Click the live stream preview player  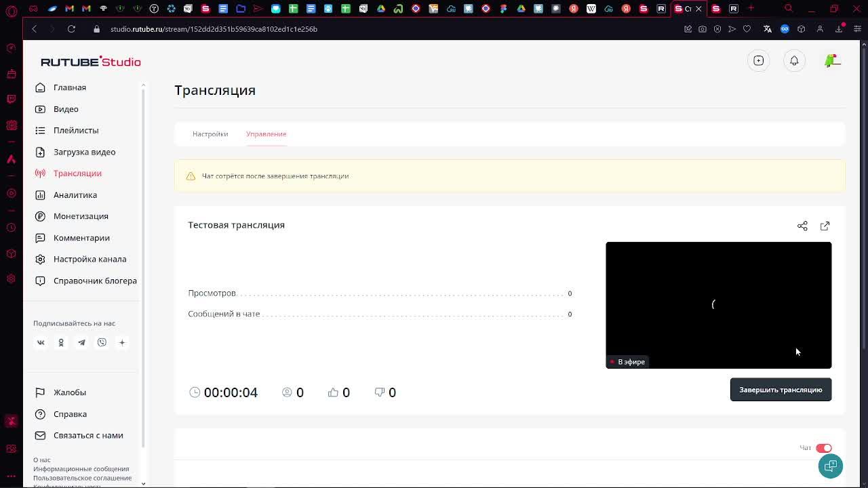[x=718, y=305]
